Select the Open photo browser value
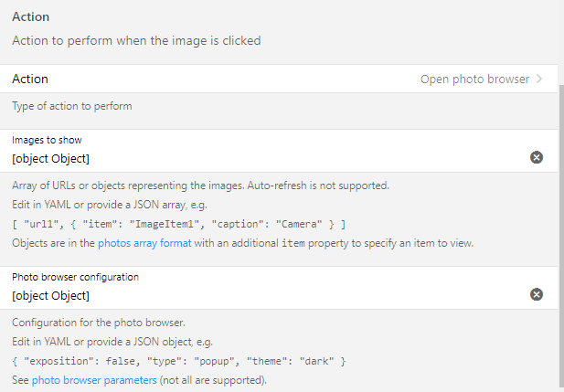The height and width of the screenshot is (392, 564). [474, 79]
